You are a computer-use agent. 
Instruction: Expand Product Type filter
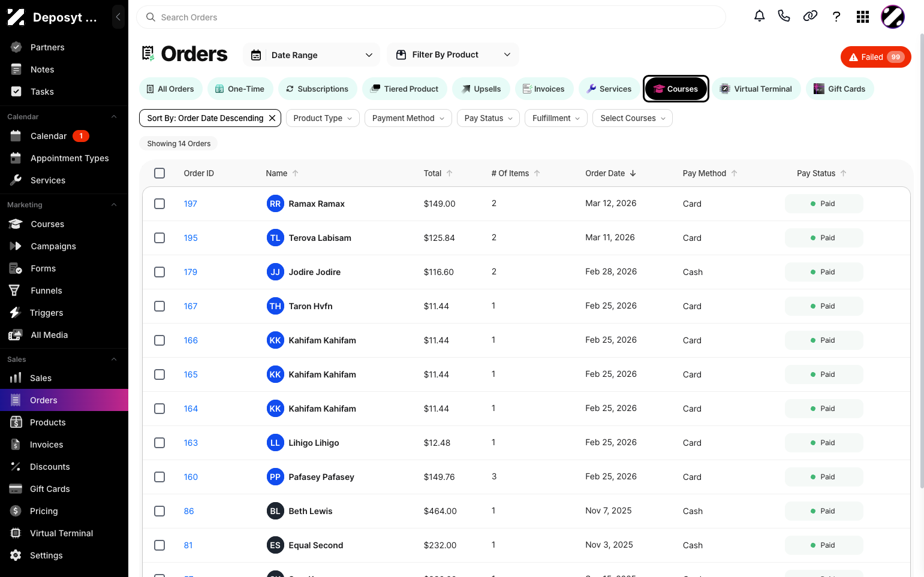click(323, 118)
